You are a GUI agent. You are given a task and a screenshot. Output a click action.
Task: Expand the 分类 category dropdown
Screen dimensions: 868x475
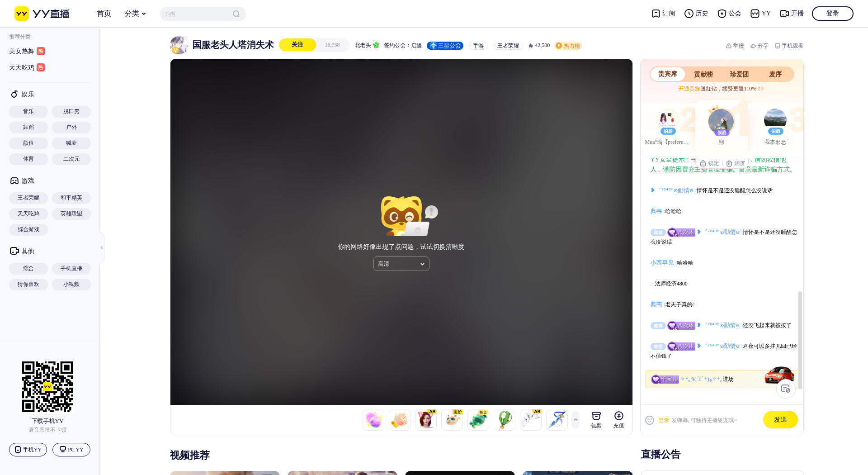136,14
